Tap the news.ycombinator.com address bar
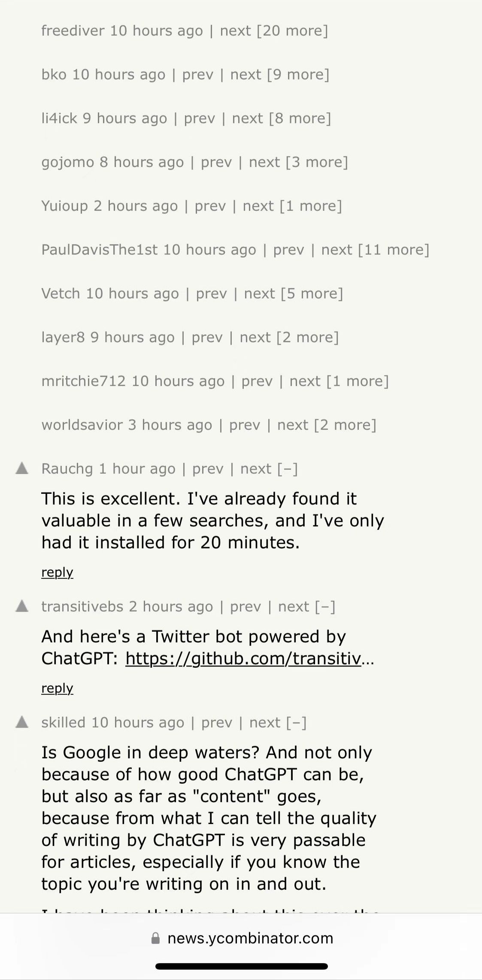Screen dimensions: 482x980 point(250,938)
